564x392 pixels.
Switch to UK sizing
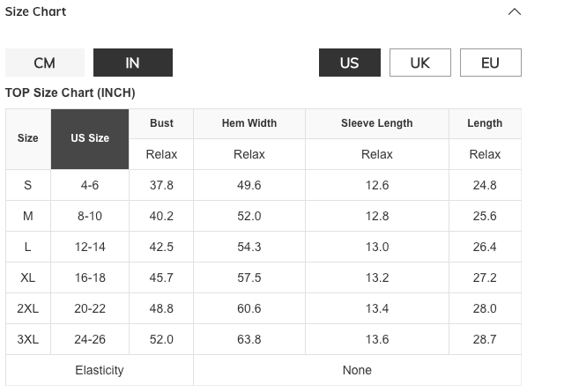pyautogui.click(x=420, y=63)
